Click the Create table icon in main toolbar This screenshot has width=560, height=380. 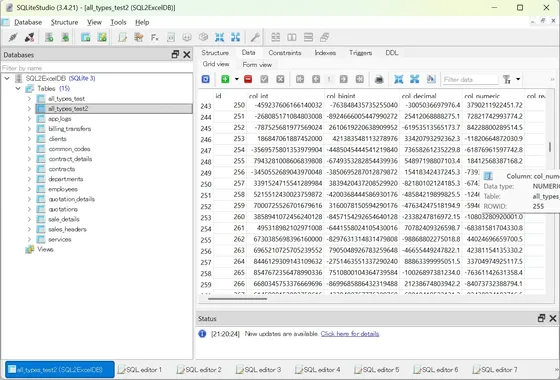[x=85, y=37]
